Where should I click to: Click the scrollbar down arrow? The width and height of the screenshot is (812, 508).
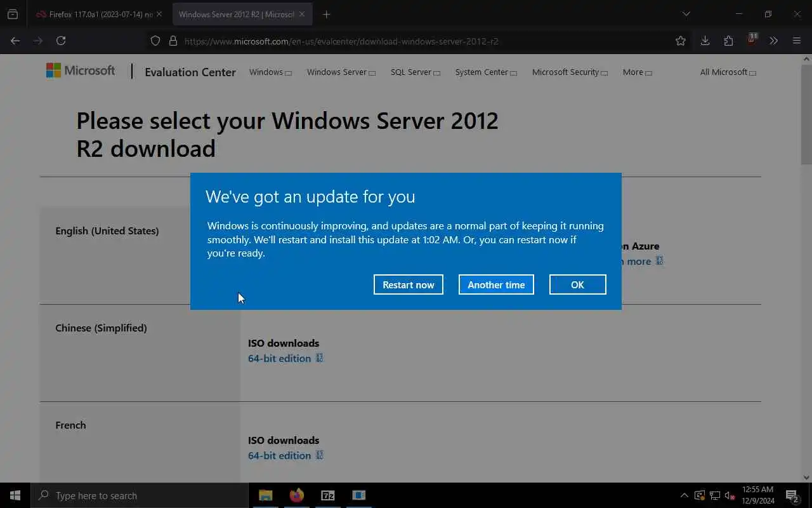coord(806,478)
